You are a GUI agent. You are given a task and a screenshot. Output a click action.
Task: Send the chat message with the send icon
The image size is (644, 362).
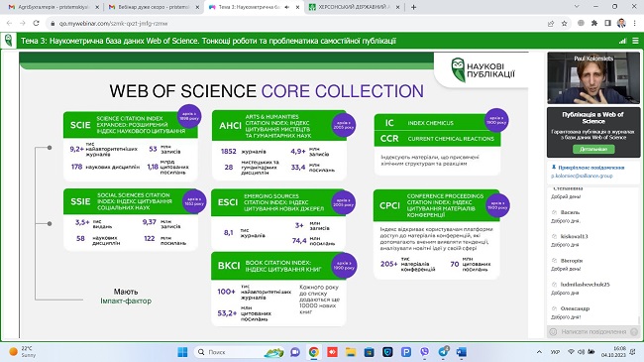[634, 331]
